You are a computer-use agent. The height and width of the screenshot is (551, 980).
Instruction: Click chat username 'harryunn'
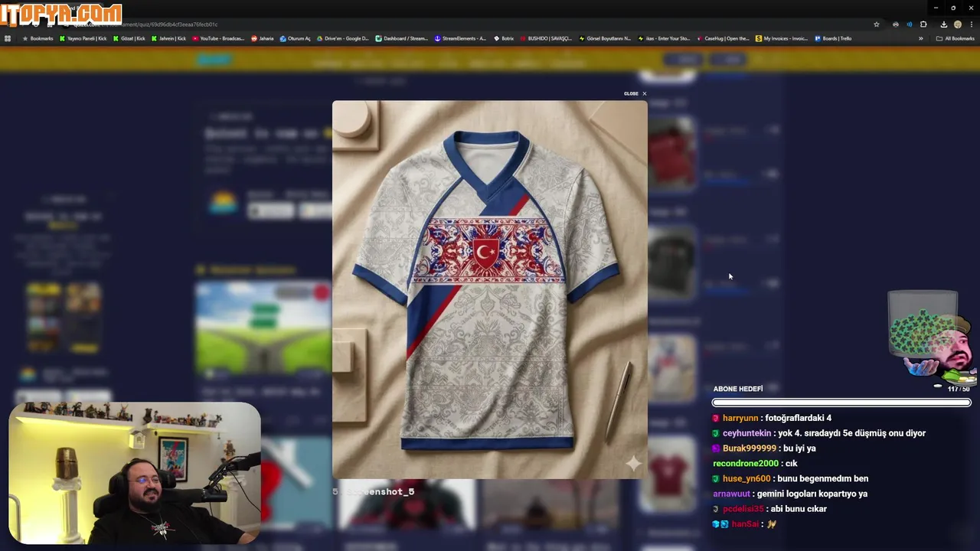point(740,418)
